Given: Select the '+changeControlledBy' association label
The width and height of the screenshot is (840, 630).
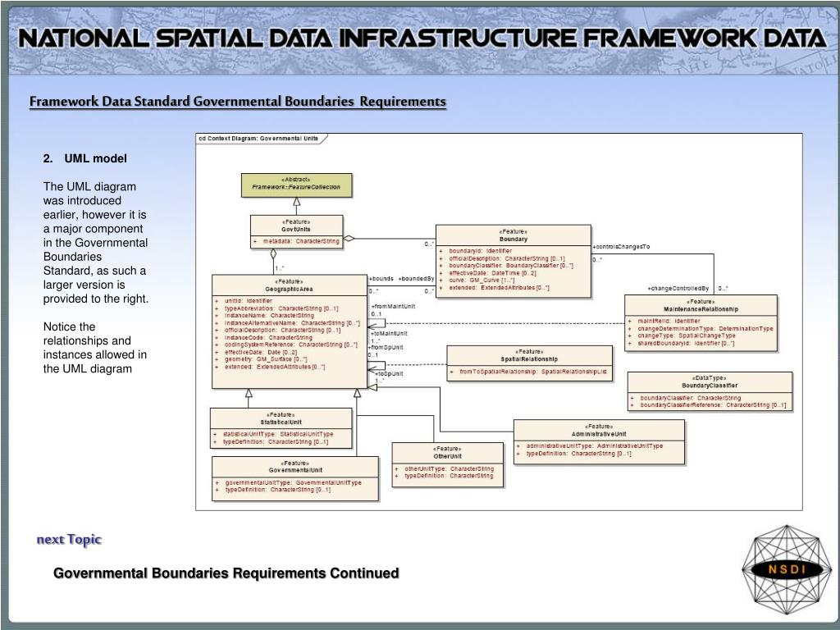Looking at the screenshot, I should [678, 289].
